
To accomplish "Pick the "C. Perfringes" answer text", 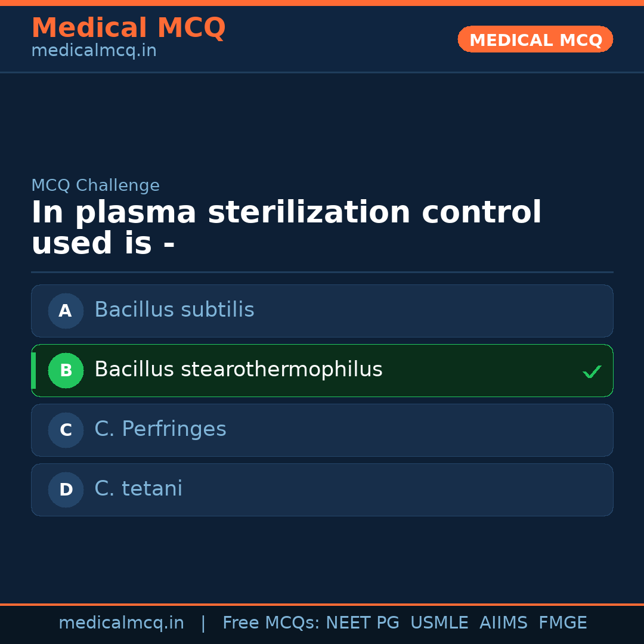I will point(160,429).
